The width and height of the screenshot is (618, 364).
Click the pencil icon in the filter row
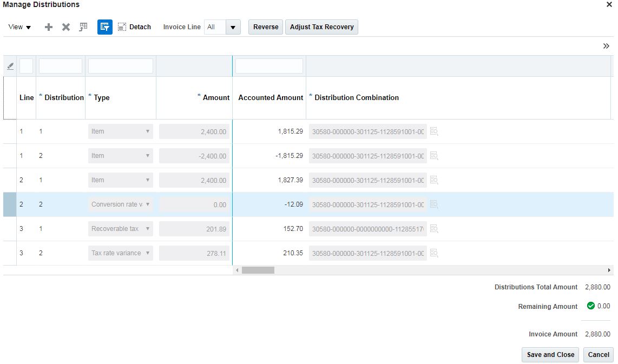[x=10, y=65]
